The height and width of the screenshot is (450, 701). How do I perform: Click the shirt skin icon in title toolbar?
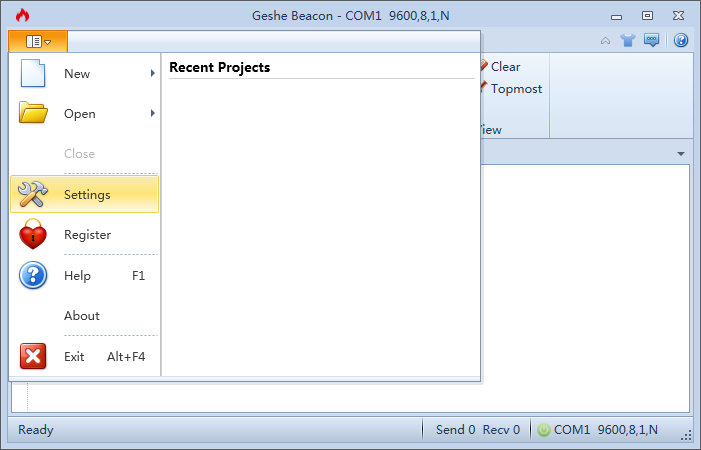[628, 41]
